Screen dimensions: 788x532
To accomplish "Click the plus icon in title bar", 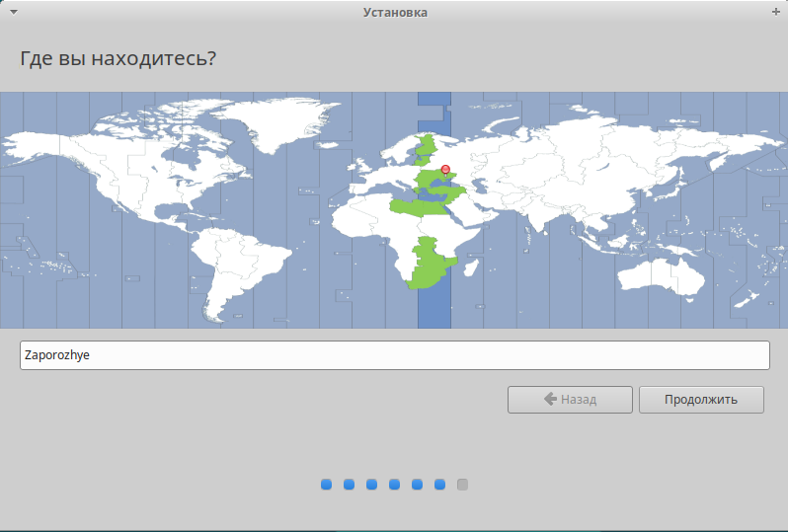I will [x=776, y=12].
